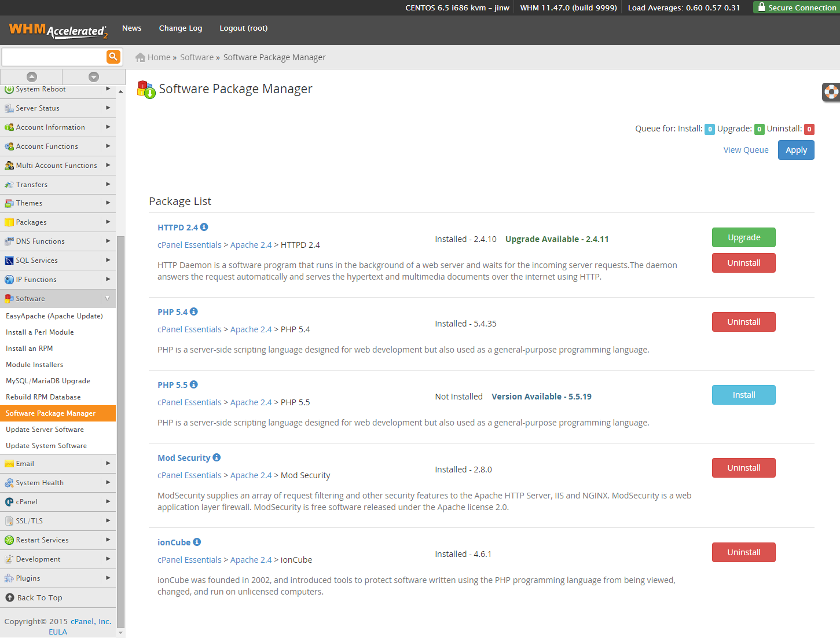Click the IP Functions globe icon

(x=9, y=280)
